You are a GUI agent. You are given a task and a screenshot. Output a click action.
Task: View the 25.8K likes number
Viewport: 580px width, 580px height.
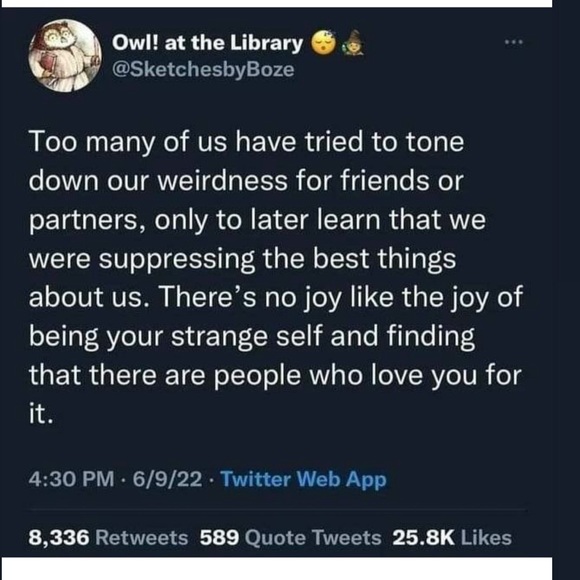pos(424,538)
